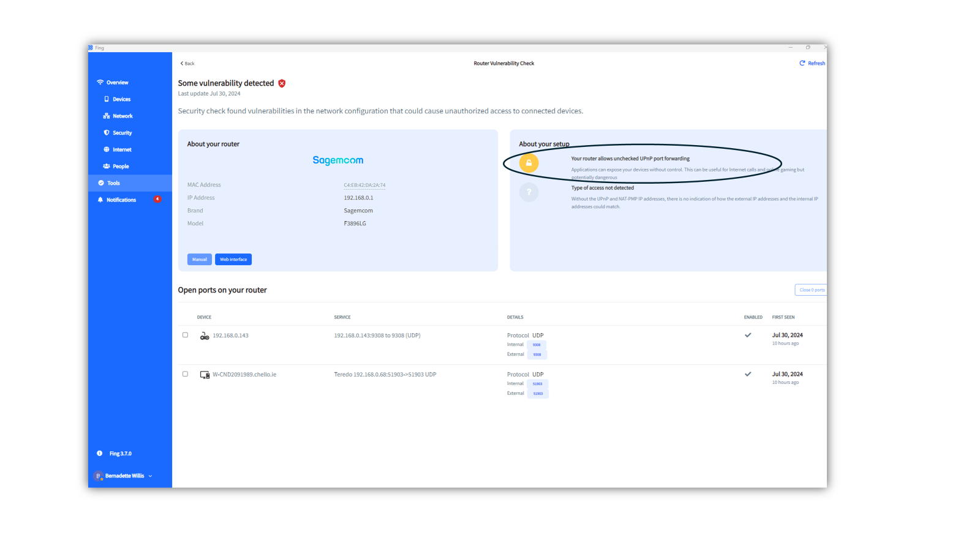The image size is (980, 551).
Task: Click the DETAILS column header
Action: pos(515,317)
